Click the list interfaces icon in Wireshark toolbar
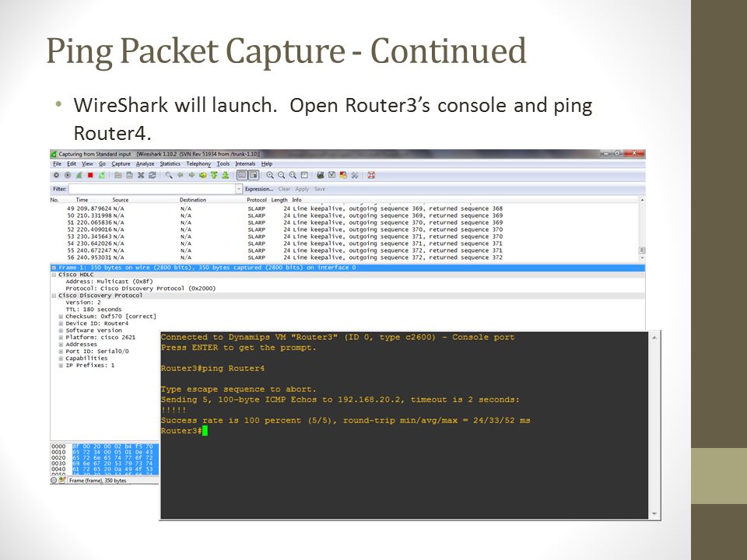 (x=56, y=175)
